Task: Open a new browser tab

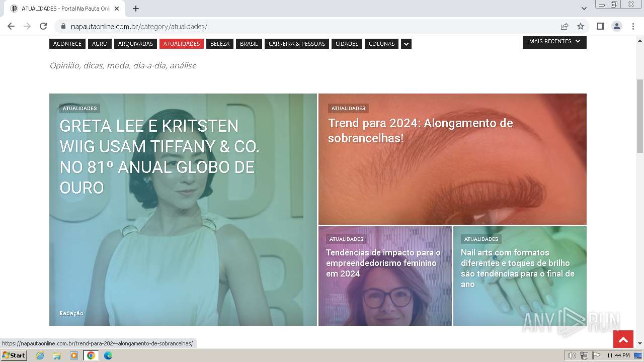Action: [x=136, y=9]
